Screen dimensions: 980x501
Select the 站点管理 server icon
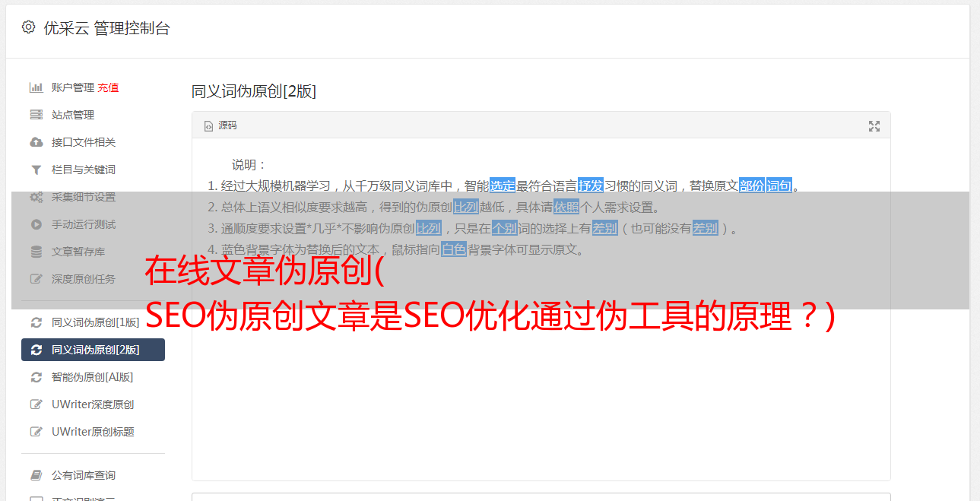point(36,115)
